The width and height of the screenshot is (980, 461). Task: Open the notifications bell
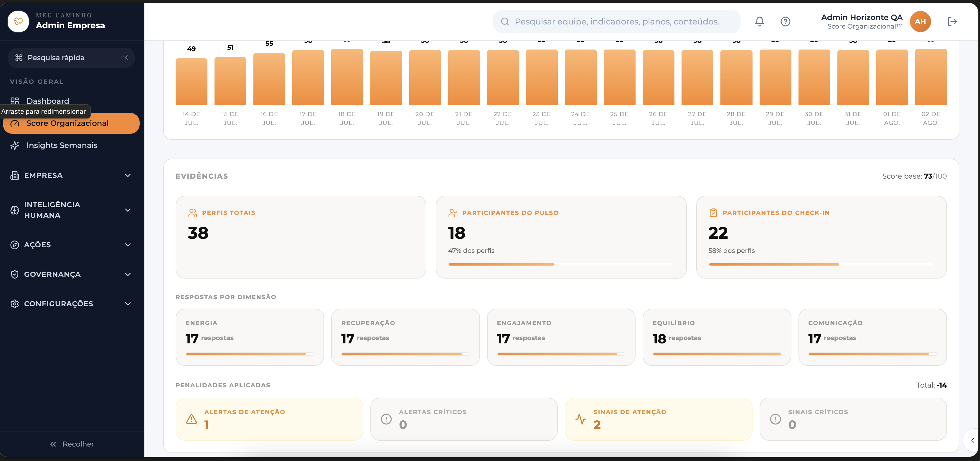[759, 21]
